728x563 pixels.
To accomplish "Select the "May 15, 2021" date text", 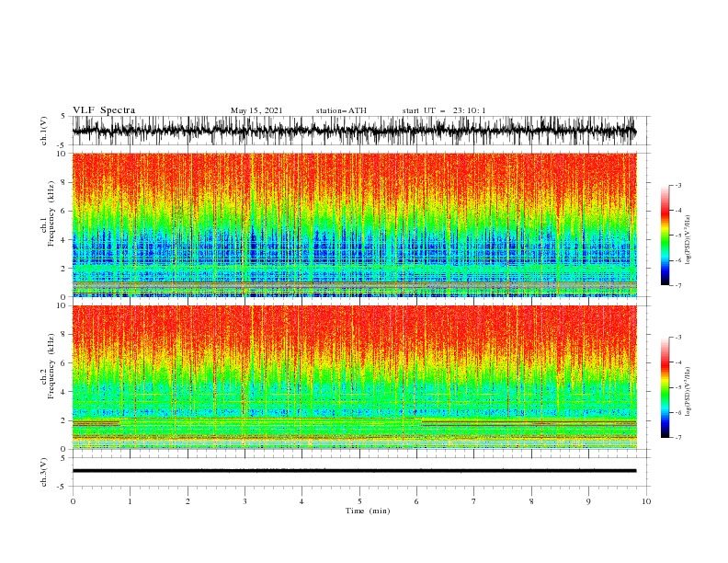I will tap(256, 110).
